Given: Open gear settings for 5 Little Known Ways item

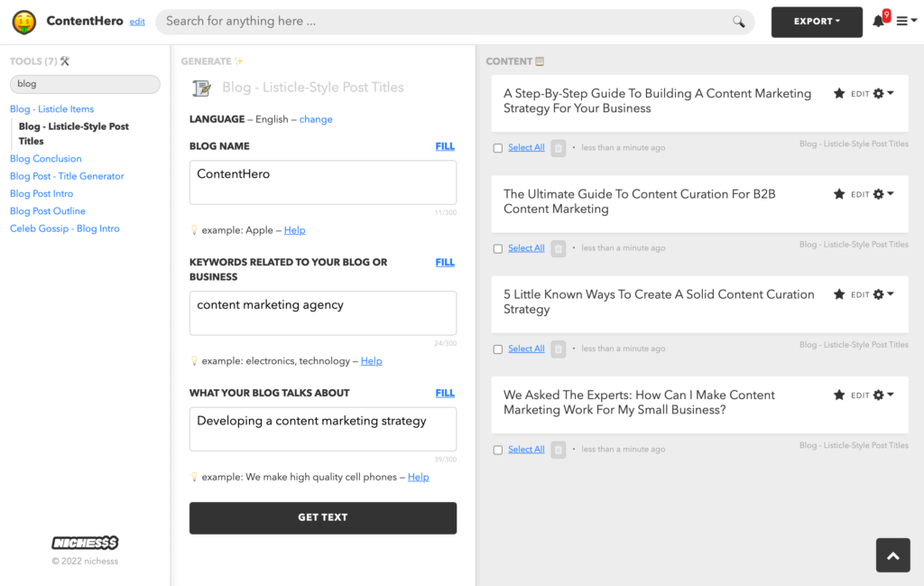Looking at the screenshot, I should point(883,294).
